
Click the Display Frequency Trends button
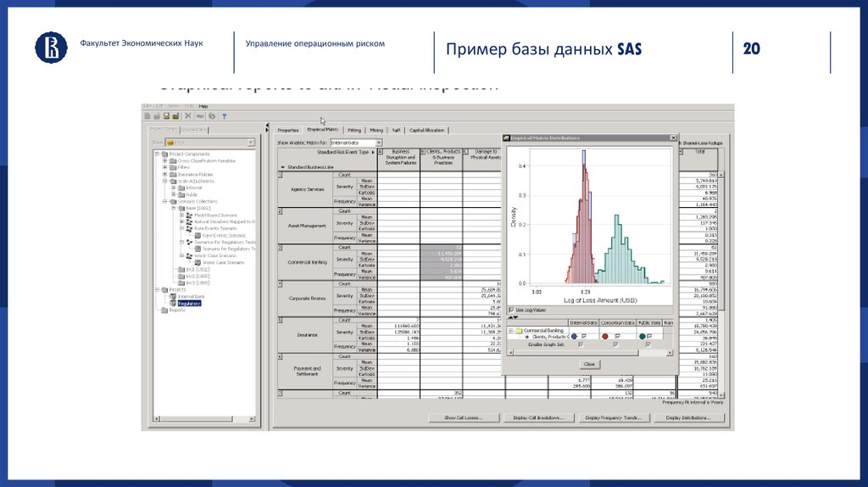(x=614, y=417)
